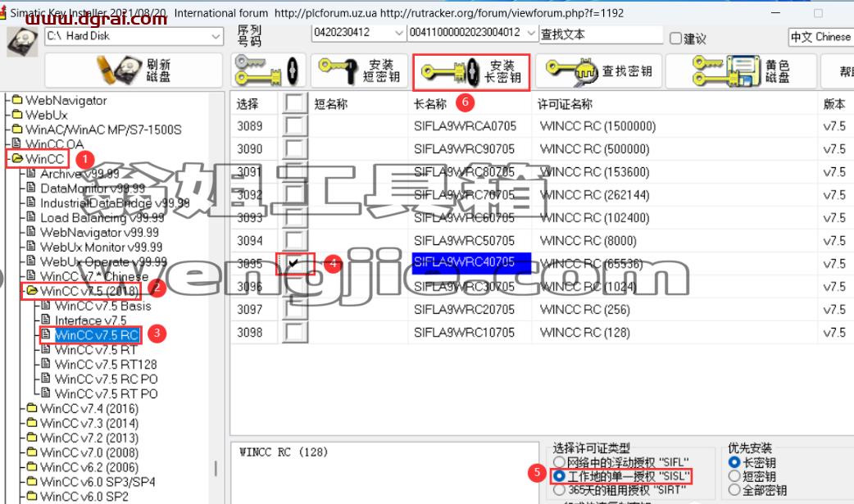Image resolution: width=854 pixels, height=504 pixels.
Task: Click SIFLA9WRC10705 long name cell
Action: click(x=464, y=333)
